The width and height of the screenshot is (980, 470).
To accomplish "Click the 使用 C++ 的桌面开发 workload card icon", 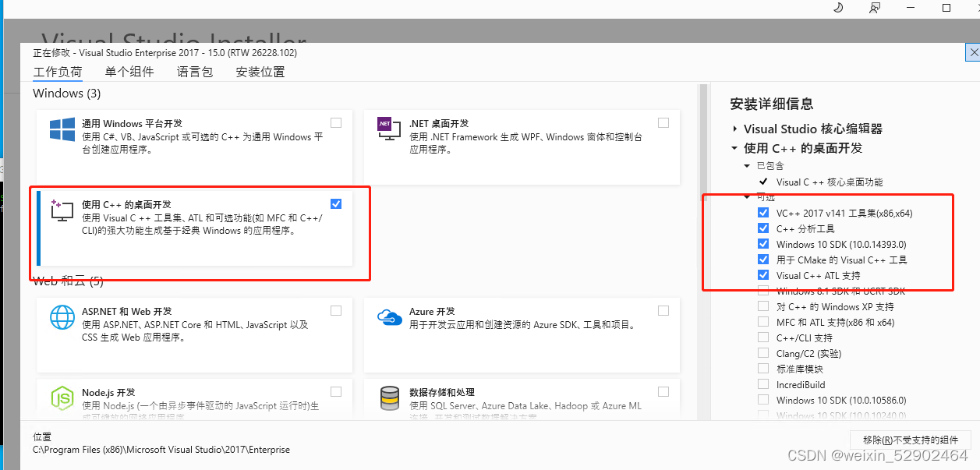I will tap(62, 210).
